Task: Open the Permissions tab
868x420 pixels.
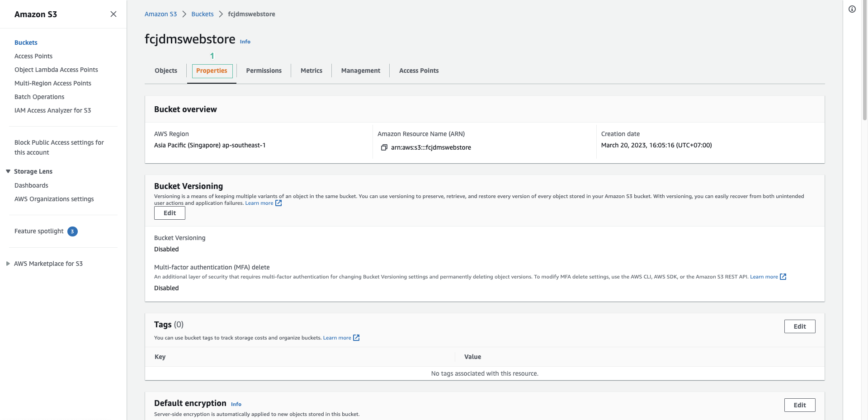Action: tap(264, 71)
